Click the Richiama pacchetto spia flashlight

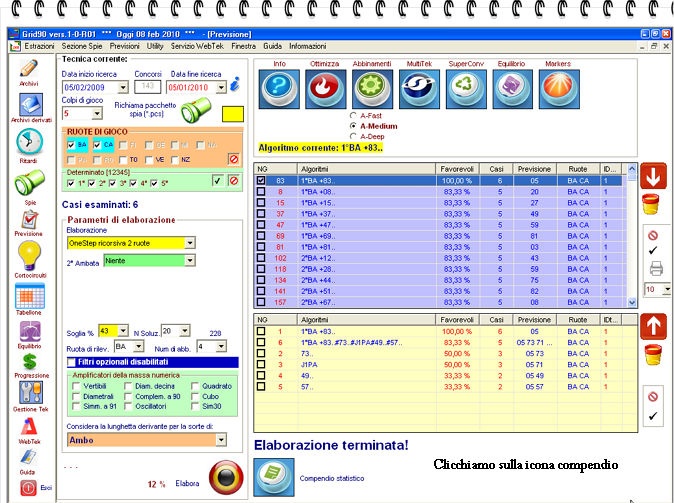point(196,110)
